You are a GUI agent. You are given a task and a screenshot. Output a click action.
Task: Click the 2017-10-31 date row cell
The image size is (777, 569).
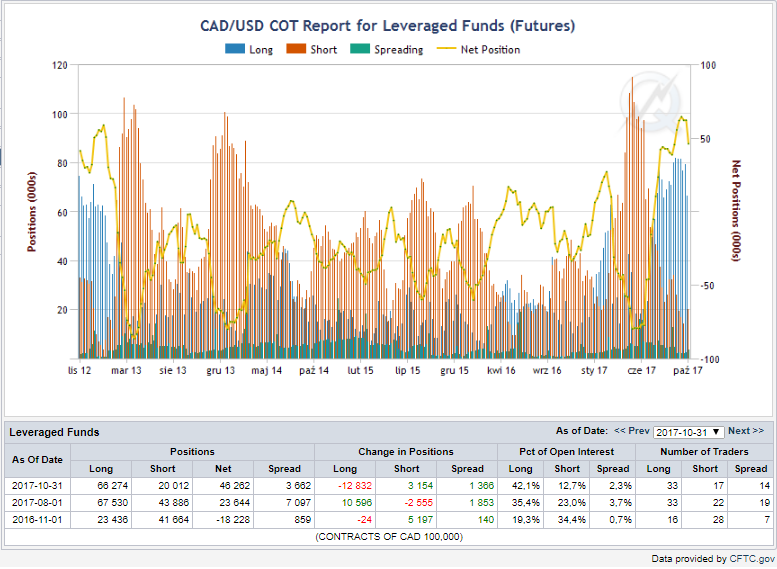[x=38, y=486]
